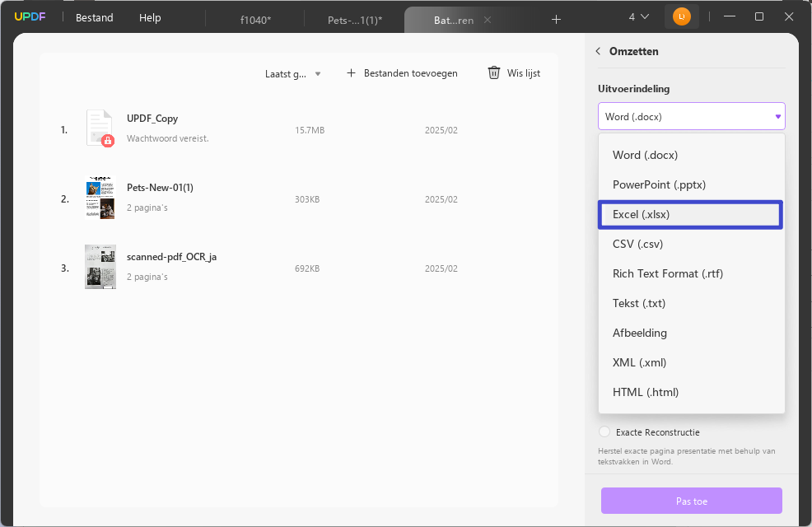Click the UPDF logo icon
The height and width of the screenshot is (527, 812).
click(30, 16)
